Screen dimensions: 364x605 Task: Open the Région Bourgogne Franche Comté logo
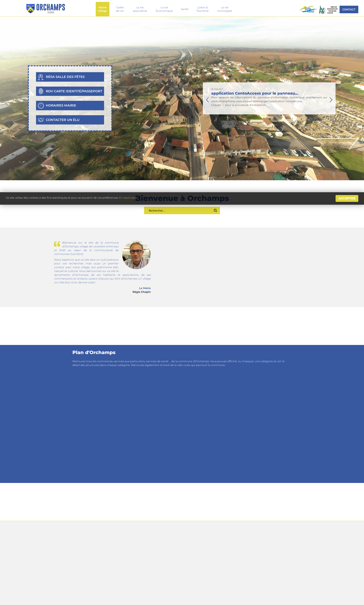pos(332,10)
